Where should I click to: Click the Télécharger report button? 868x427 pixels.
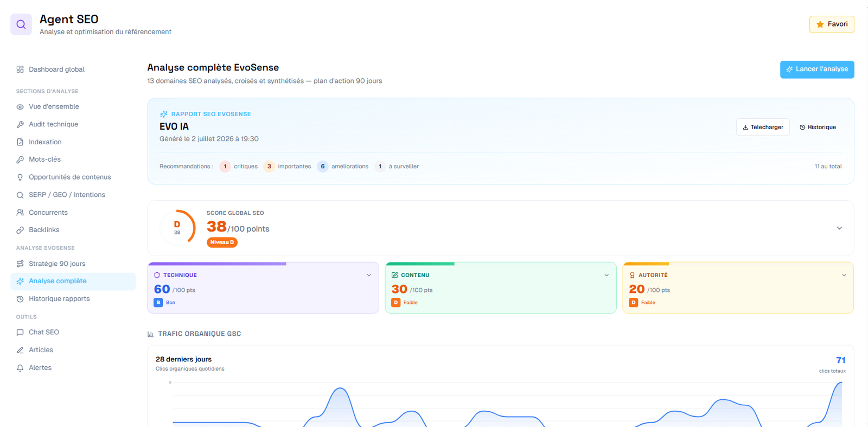[763, 127]
